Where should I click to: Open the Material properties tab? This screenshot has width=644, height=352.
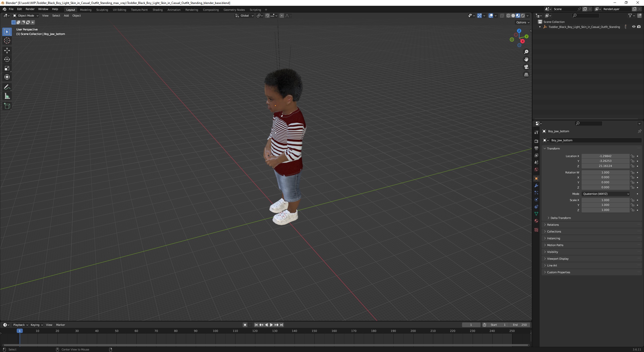pos(536,221)
